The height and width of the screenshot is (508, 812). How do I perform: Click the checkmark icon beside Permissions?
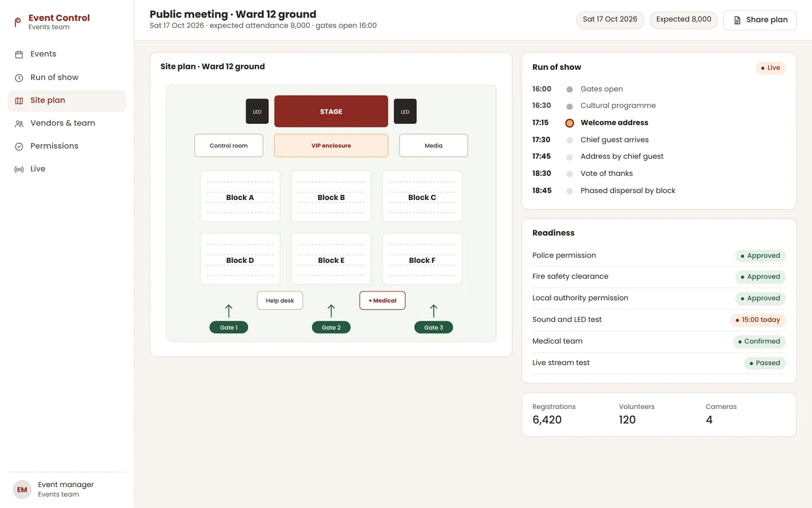click(19, 146)
